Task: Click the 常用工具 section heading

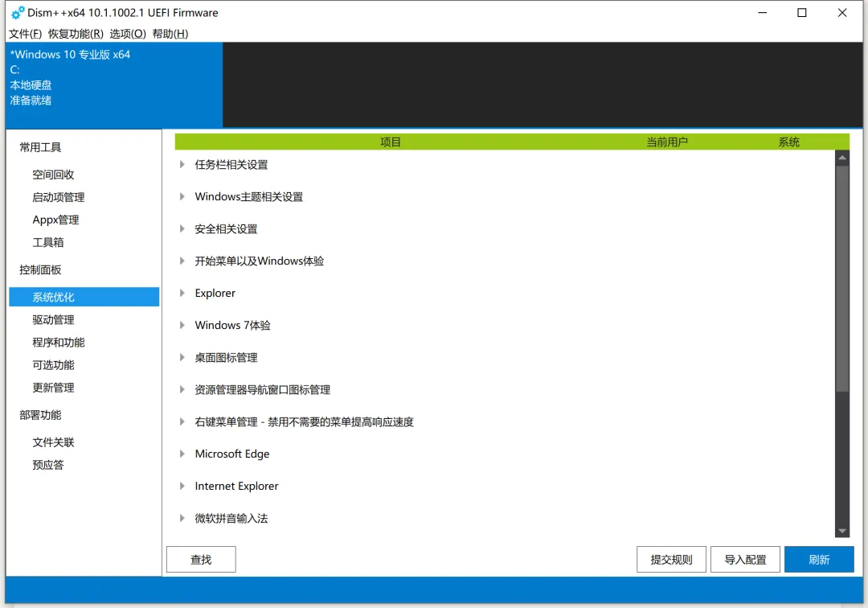Action: [40, 147]
